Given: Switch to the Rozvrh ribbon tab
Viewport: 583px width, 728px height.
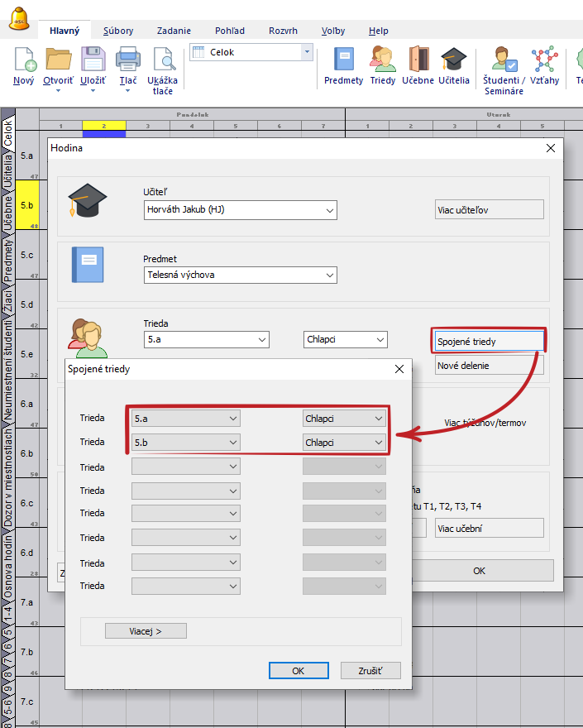Looking at the screenshot, I should coord(283,31).
